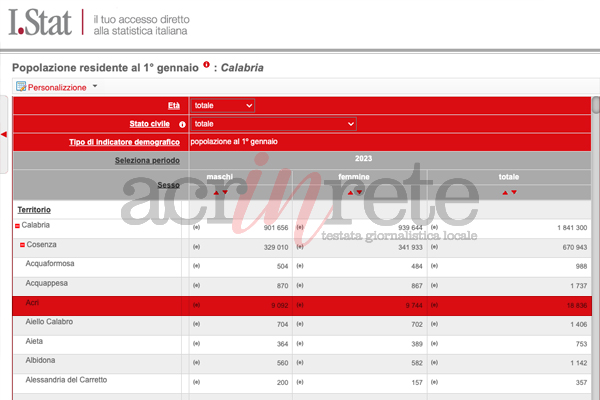Click the Acri totale metadata icon

[434, 305]
